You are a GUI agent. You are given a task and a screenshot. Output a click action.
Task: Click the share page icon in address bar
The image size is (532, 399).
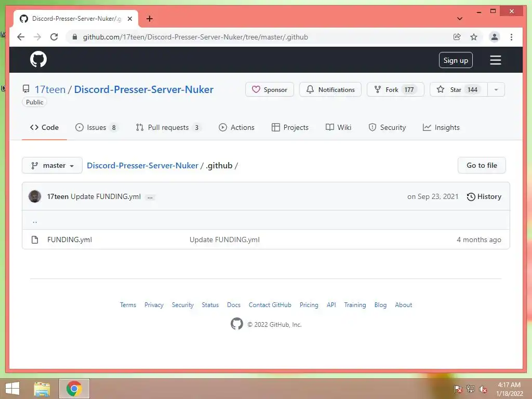coord(457,37)
